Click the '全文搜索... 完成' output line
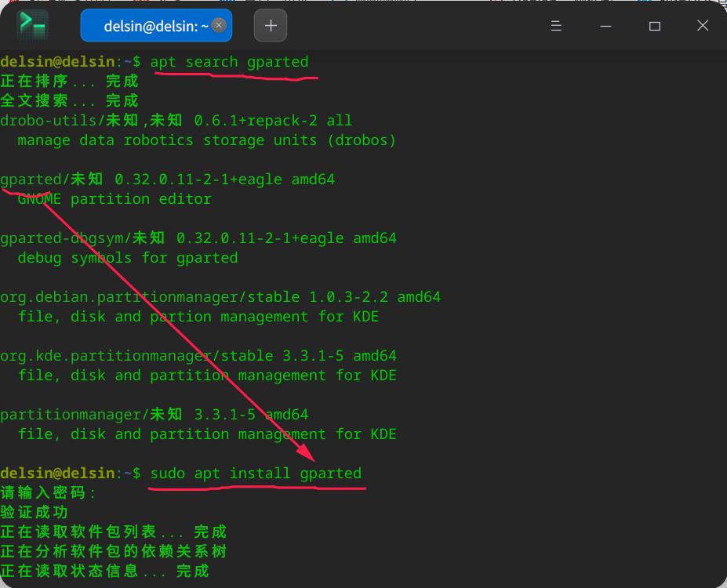 click(x=70, y=100)
